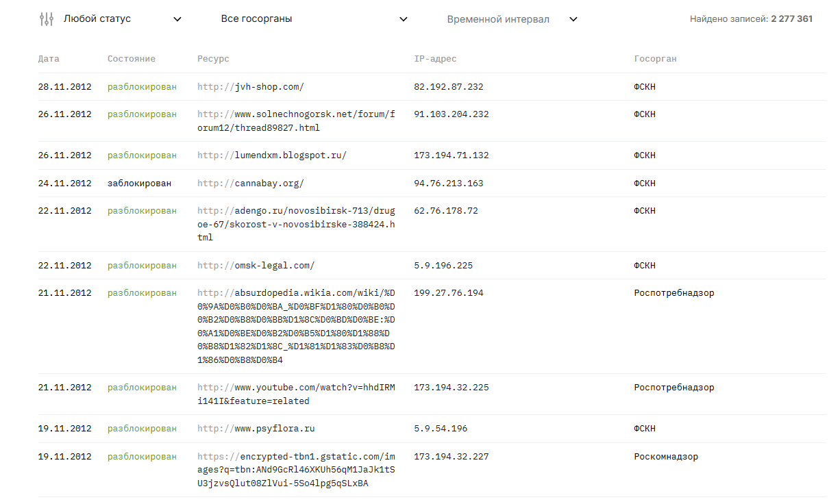Viewport: 829px width, 504px height.
Task: Open the lumendxm.blogspot.ru link
Action: 272,155
